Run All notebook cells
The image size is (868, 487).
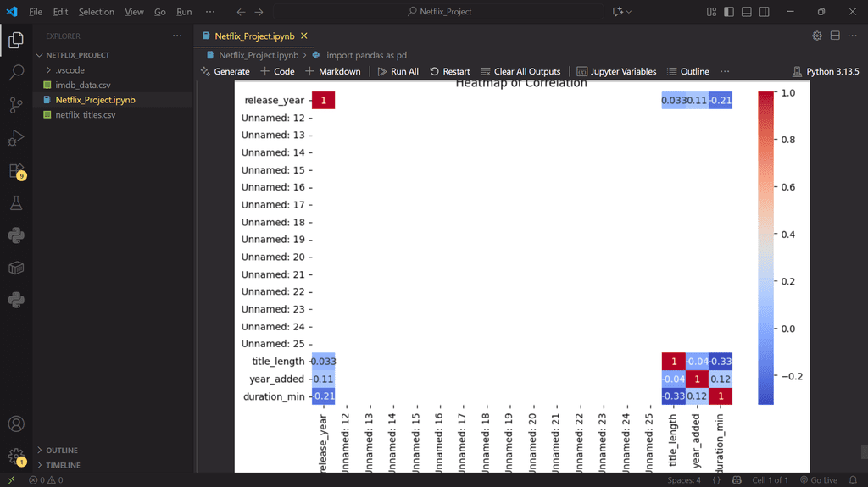point(398,71)
